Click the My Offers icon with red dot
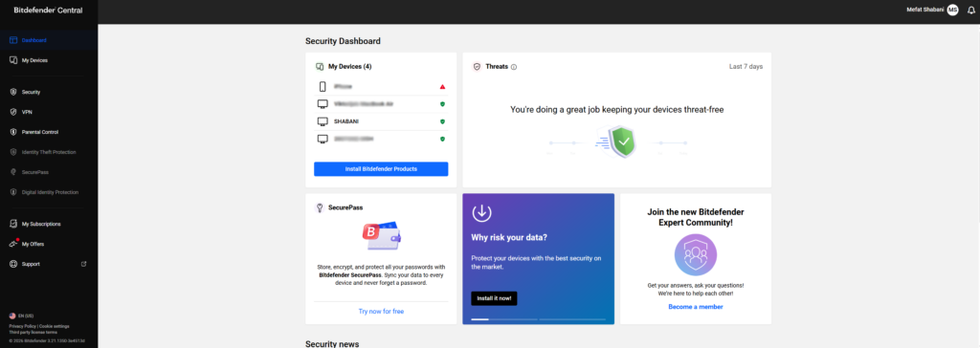This screenshot has height=348, width=980. tap(13, 243)
